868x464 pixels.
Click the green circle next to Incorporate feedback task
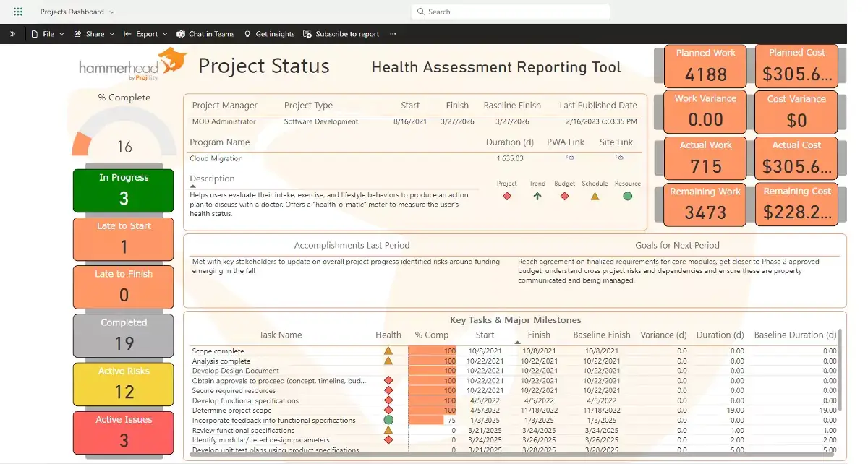coord(388,420)
